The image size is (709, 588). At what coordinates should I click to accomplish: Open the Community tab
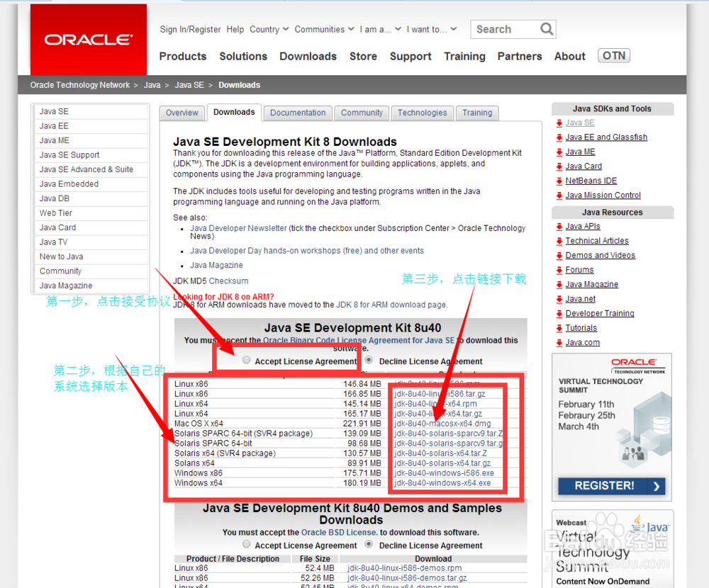[362, 113]
